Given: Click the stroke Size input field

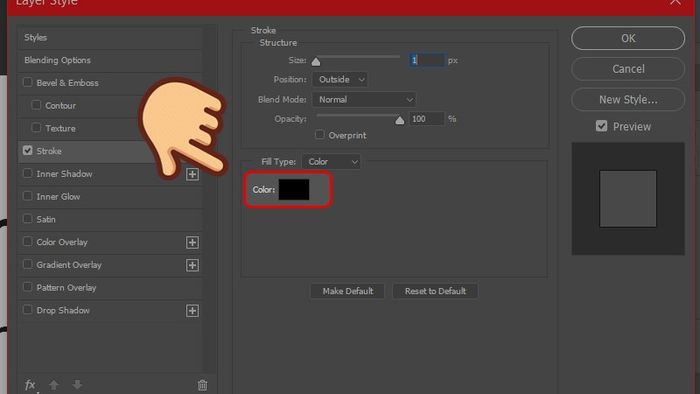Looking at the screenshot, I should coord(427,60).
